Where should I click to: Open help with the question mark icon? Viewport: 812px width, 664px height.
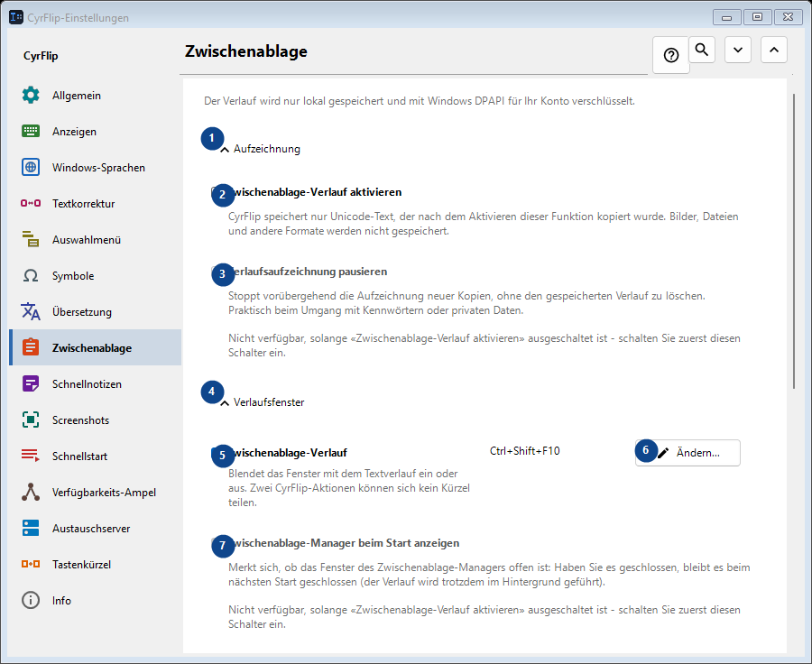pos(671,55)
